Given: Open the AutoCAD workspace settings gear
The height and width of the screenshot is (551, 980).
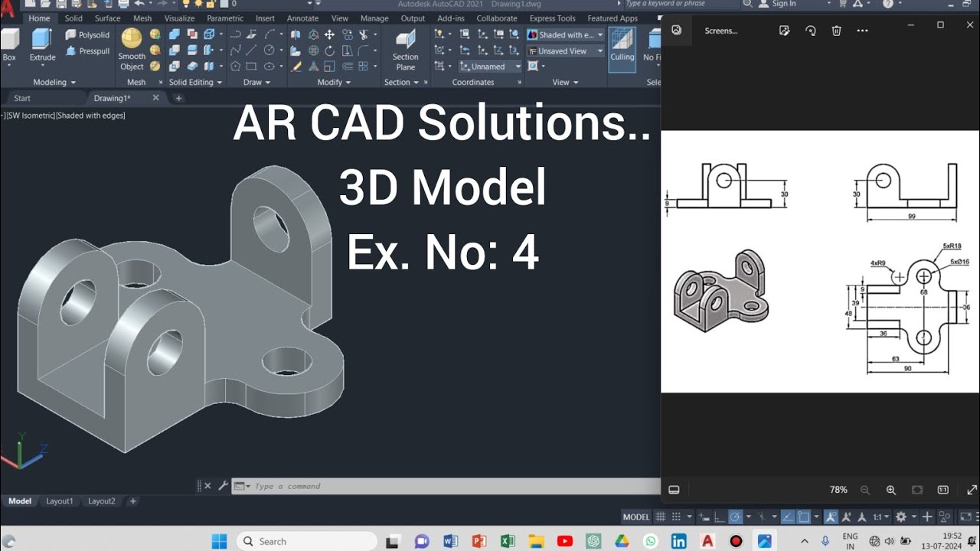Looking at the screenshot, I should (x=901, y=517).
